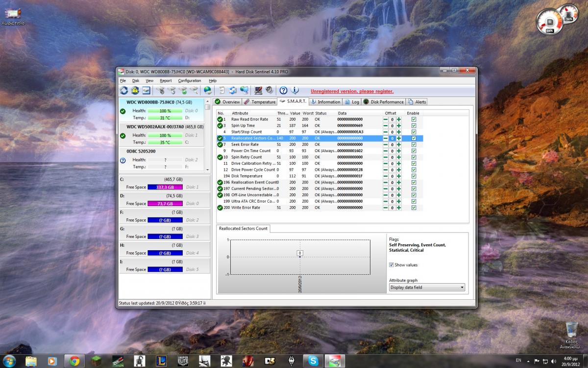Open the D3 taskbar icon
Image resolution: width=588 pixels, height=368 pixels.
269,361
